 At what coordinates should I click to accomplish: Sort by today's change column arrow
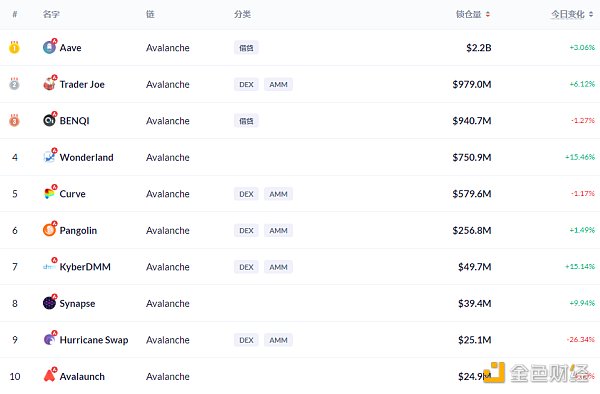(591, 15)
